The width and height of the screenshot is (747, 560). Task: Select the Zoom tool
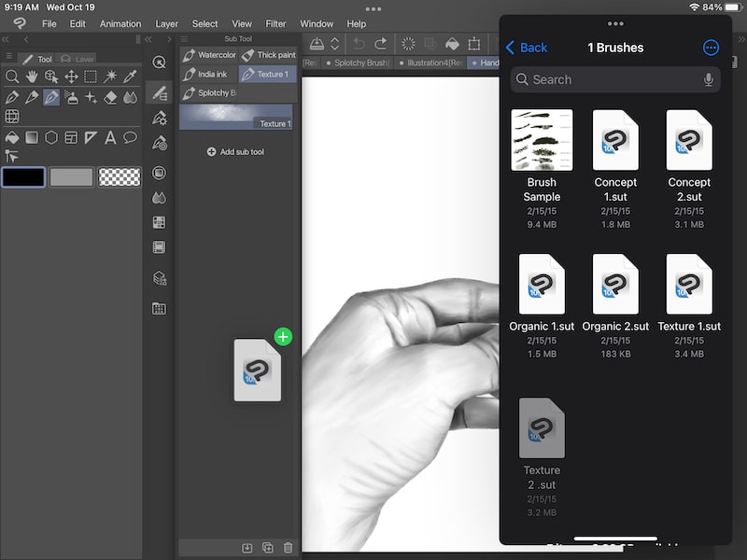(x=13, y=77)
